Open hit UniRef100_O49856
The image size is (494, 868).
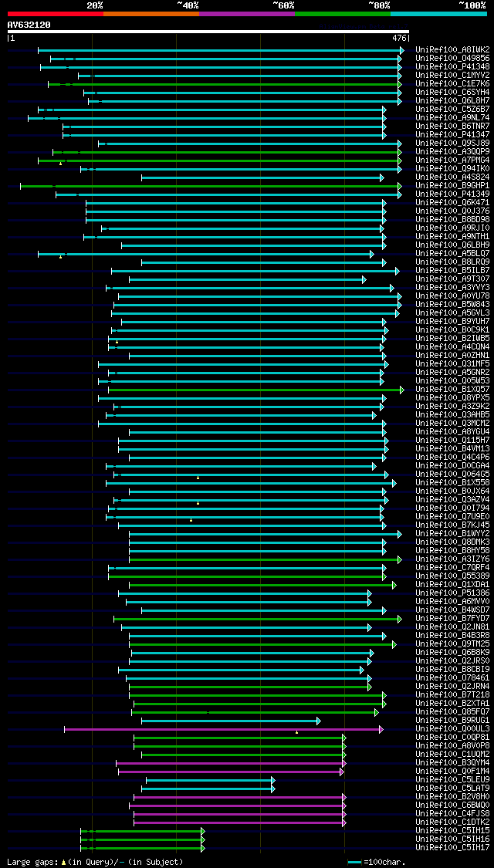click(452, 58)
